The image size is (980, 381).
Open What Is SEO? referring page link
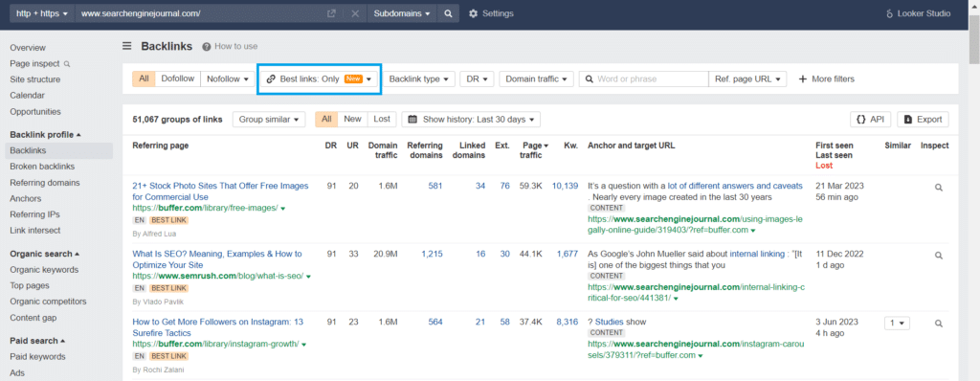click(x=217, y=259)
